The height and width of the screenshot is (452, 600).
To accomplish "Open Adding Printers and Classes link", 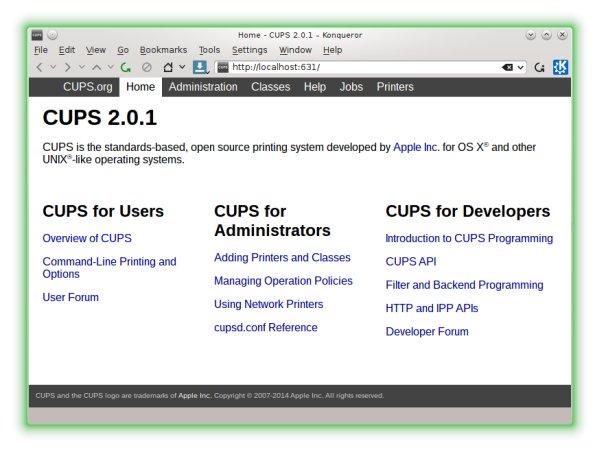I will tap(282, 258).
